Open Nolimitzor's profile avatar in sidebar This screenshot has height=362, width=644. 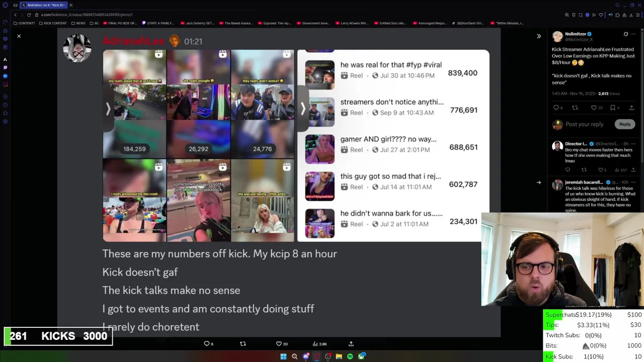[557, 36]
